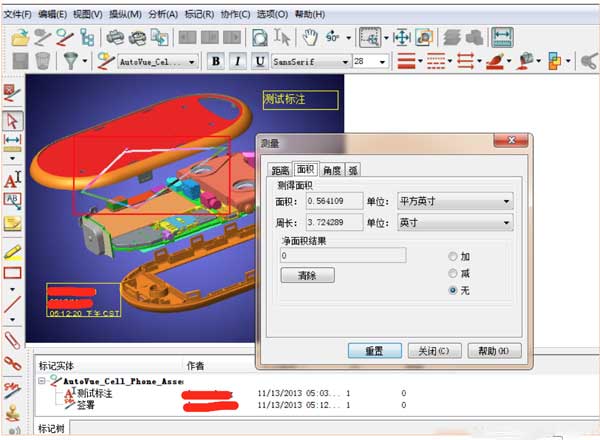
Task: Click the tree structure icon in toolbar
Action: click(87, 37)
